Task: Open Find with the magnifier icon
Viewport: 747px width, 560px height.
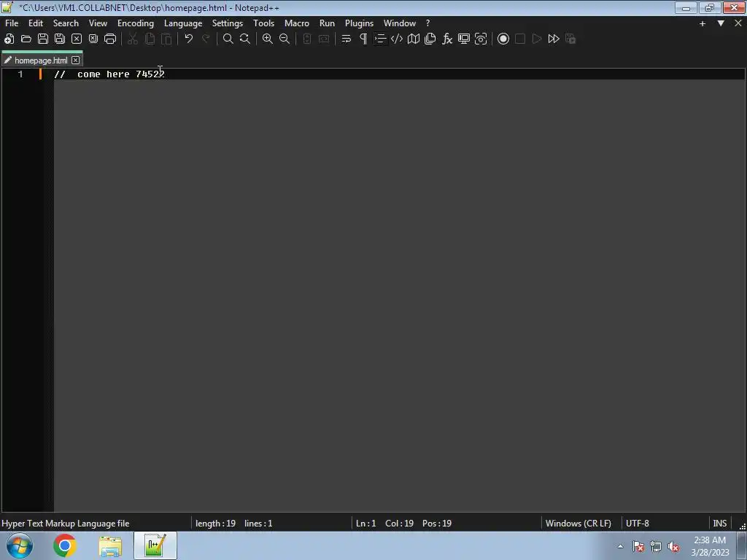Action: pos(228,39)
